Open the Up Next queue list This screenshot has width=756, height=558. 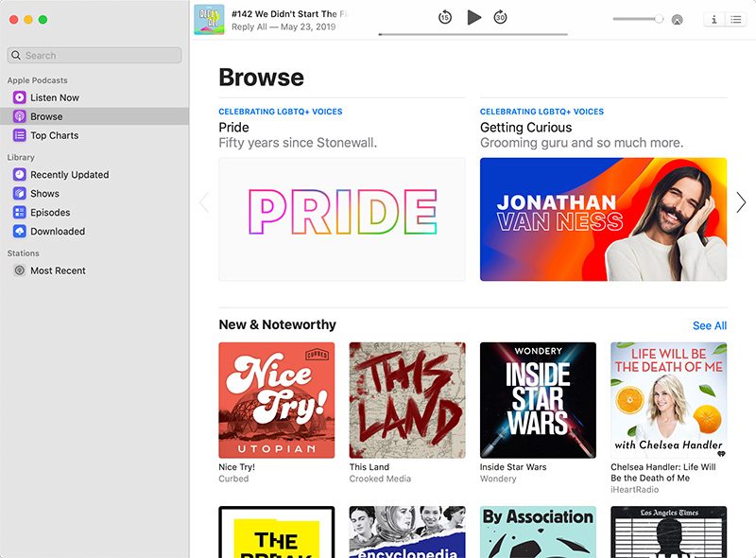[x=736, y=19]
